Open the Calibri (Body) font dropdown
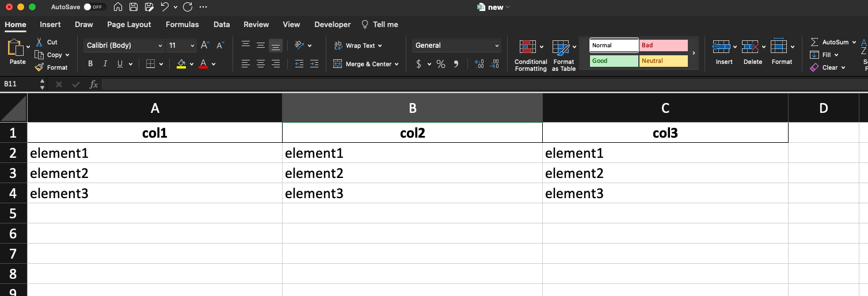This screenshot has height=296, width=868. (125, 45)
